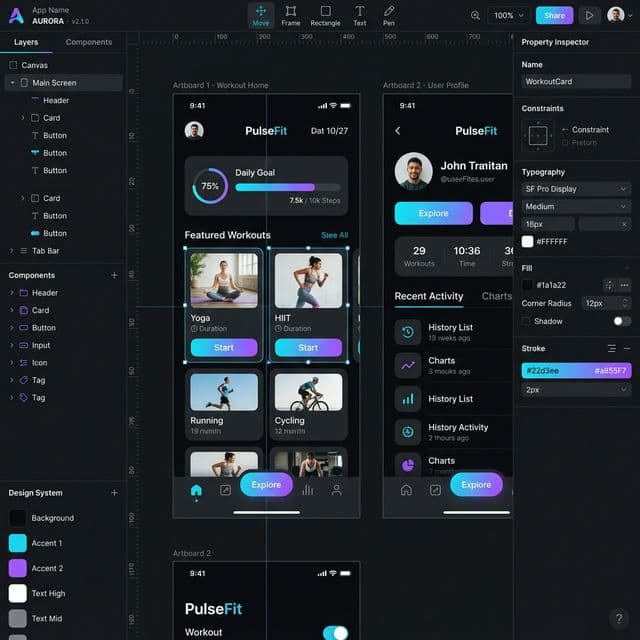Enable the Shadow checkbox
Viewport: 640px width, 640px height.
526,321
